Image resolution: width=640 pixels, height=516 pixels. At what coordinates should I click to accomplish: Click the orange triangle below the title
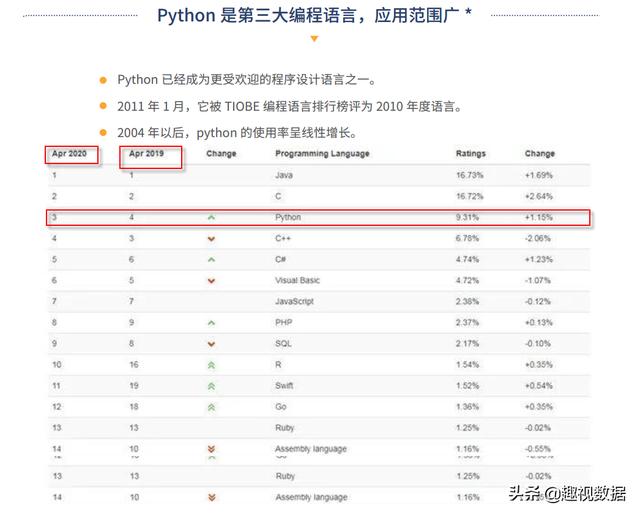pos(314,39)
